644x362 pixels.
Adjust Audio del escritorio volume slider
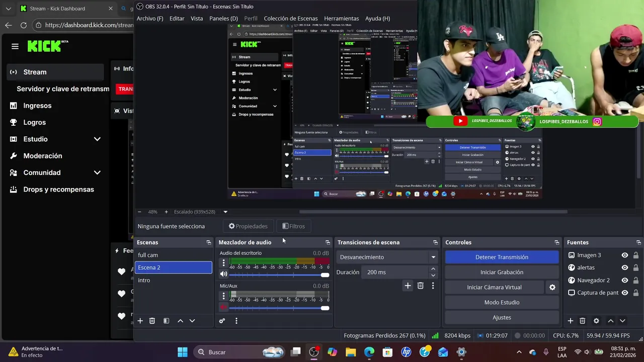click(x=279, y=275)
